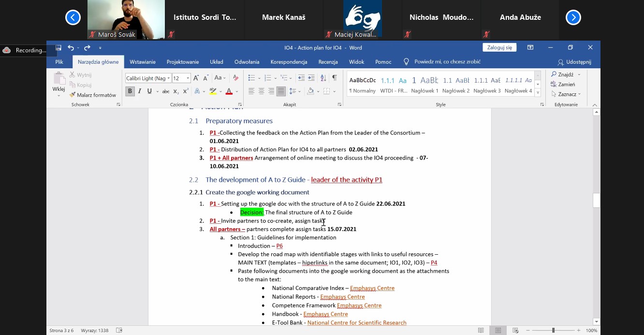The image size is (644, 335).
Task: Click the Zamień replace icon
Action: 563,84
